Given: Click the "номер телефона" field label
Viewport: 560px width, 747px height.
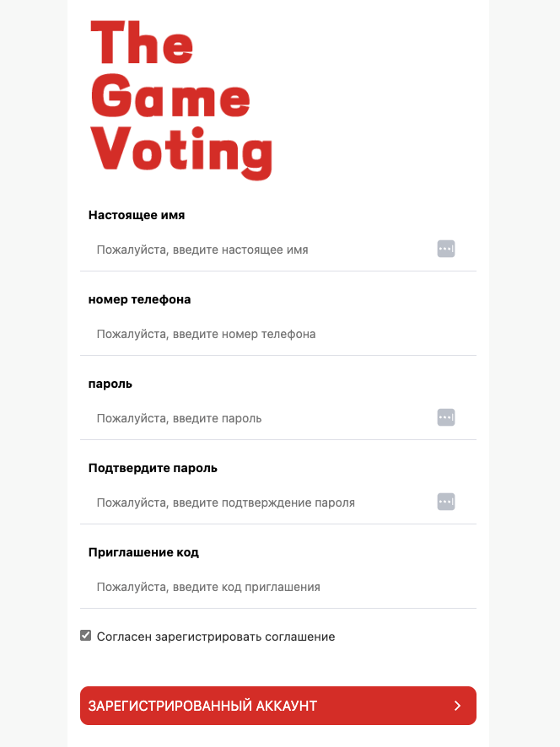Looking at the screenshot, I should tap(139, 299).
